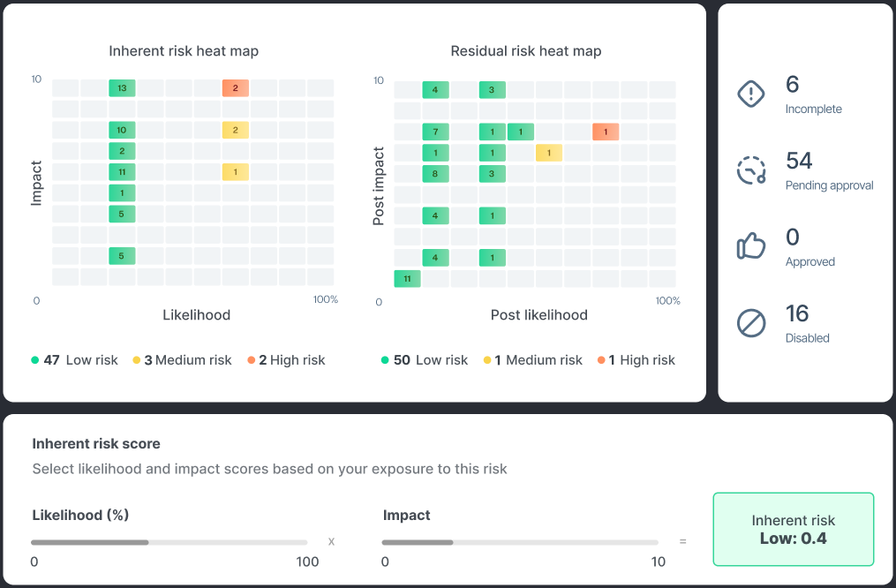This screenshot has height=588, width=896.
Task: Select the red inherent heat map cell showing 2
Action: pos(236,88)
